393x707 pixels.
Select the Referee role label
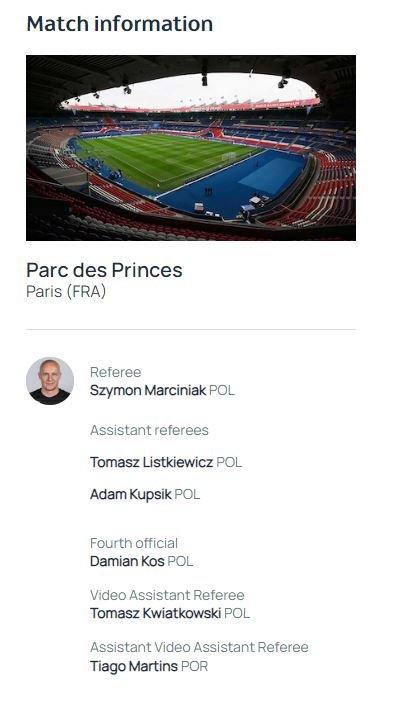click(x=115, y=372)
